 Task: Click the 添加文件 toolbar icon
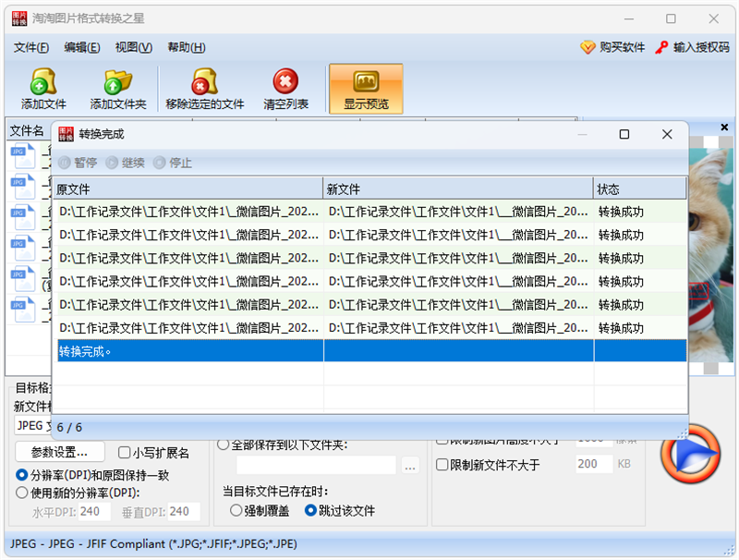43,81
